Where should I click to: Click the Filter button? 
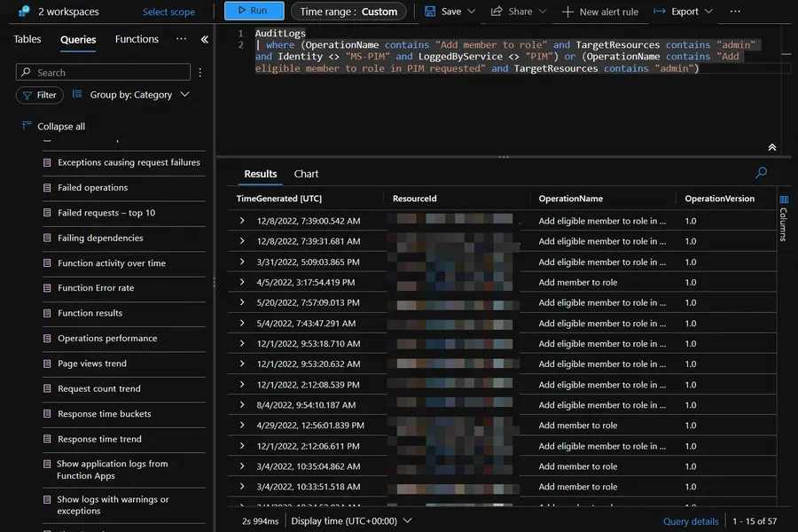[x=40, y=95]
